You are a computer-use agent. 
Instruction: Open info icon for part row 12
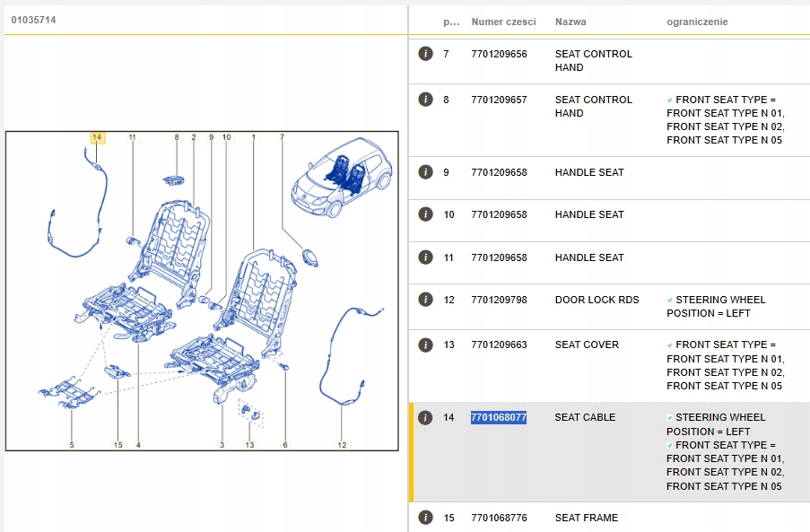coord(425,299)
